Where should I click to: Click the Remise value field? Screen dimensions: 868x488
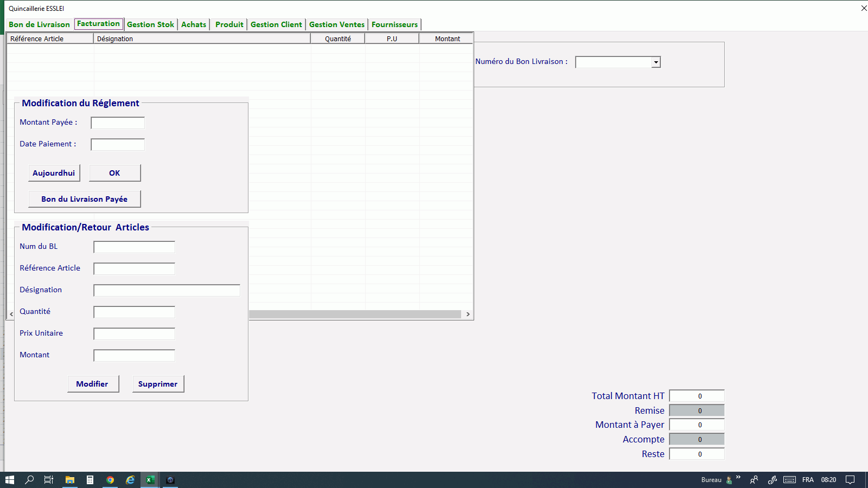697,410
